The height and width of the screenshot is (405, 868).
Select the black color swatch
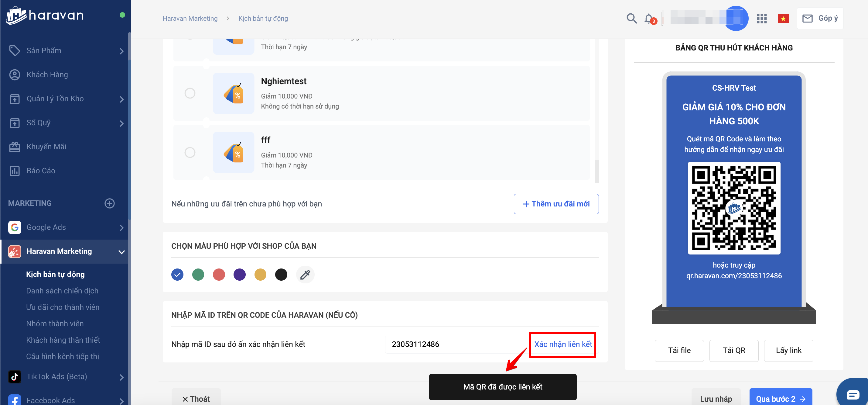[281, 275]
